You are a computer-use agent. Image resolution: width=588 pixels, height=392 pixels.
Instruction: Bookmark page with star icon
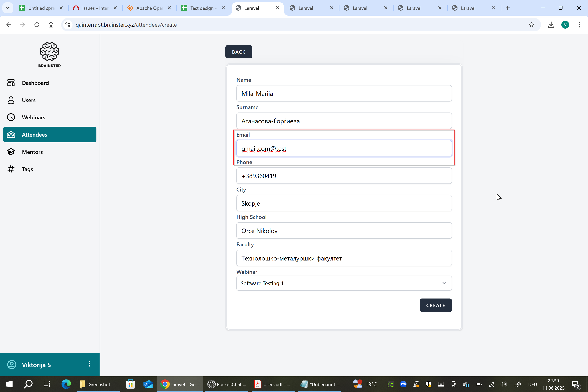click(531, 25)
